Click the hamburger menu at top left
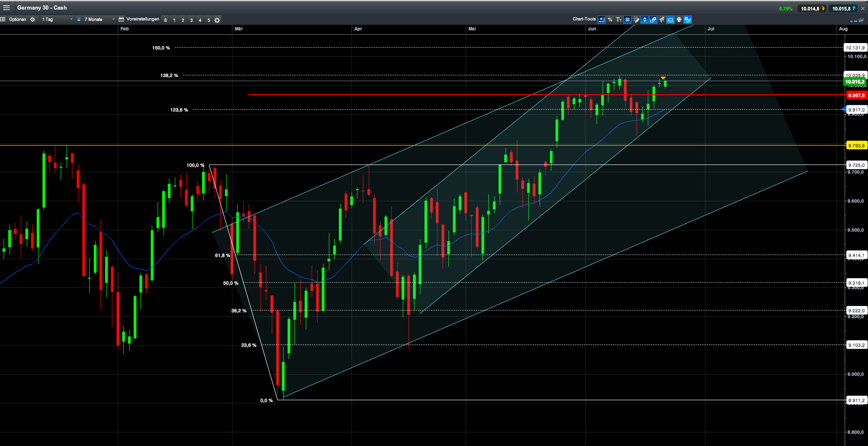The image size is (868, 446). pos(6,7)
